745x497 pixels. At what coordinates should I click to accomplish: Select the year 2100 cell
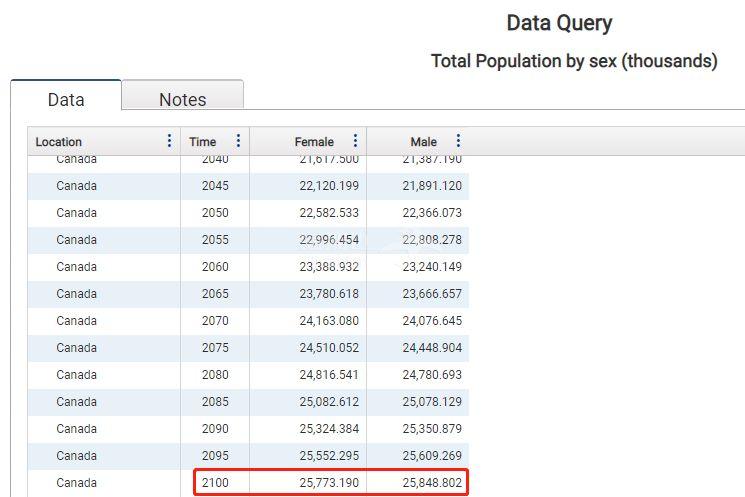(215, 483)
